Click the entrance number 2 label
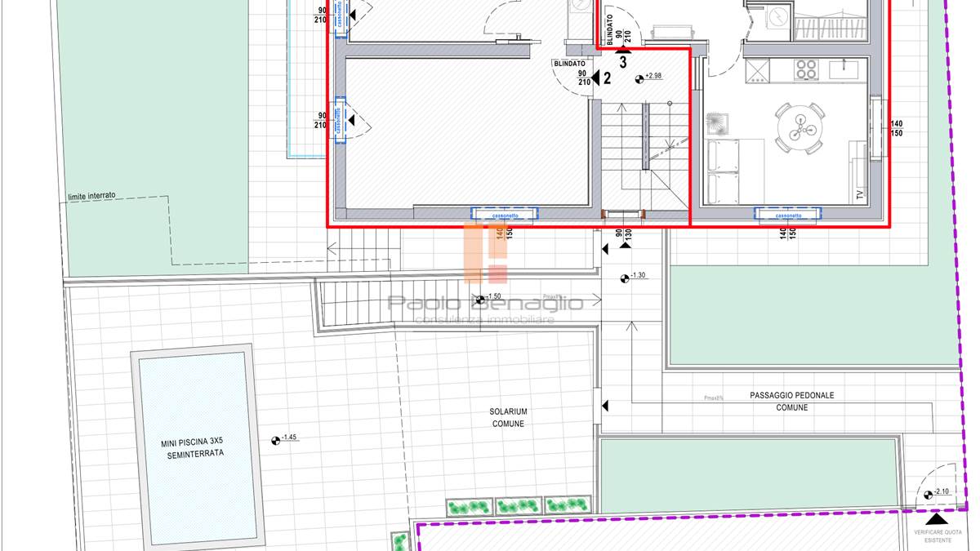 click(607, 78)
